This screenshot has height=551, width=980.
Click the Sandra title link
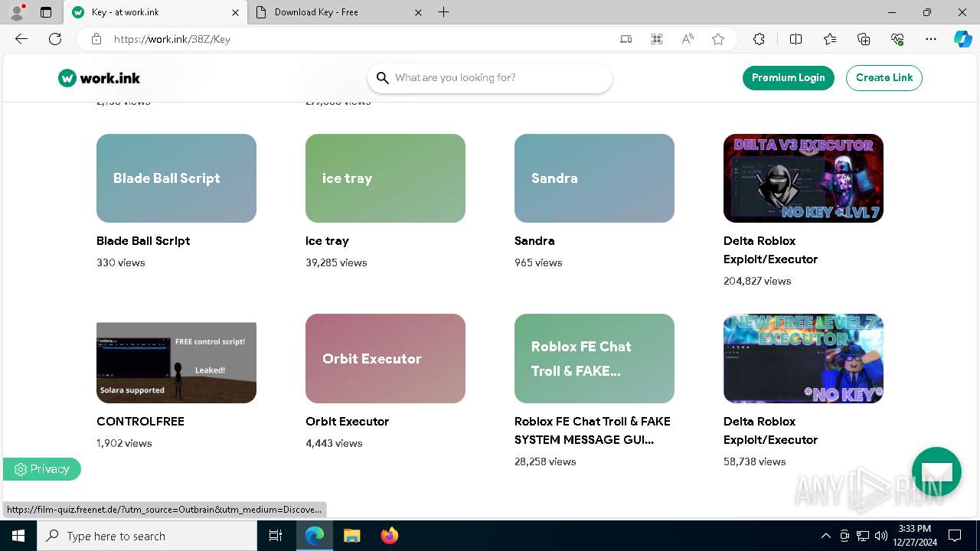point(534,240)
